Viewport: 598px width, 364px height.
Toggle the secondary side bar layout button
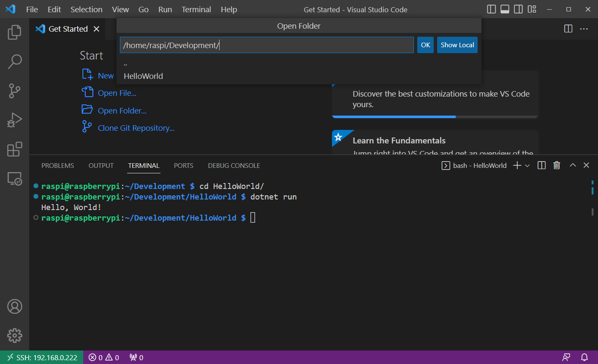518,9
